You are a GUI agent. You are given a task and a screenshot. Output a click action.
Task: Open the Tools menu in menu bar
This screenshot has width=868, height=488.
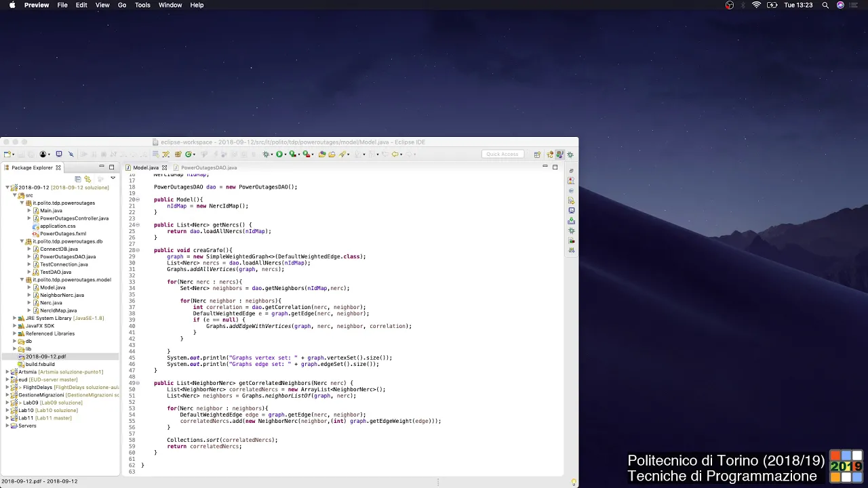point(142,5)
